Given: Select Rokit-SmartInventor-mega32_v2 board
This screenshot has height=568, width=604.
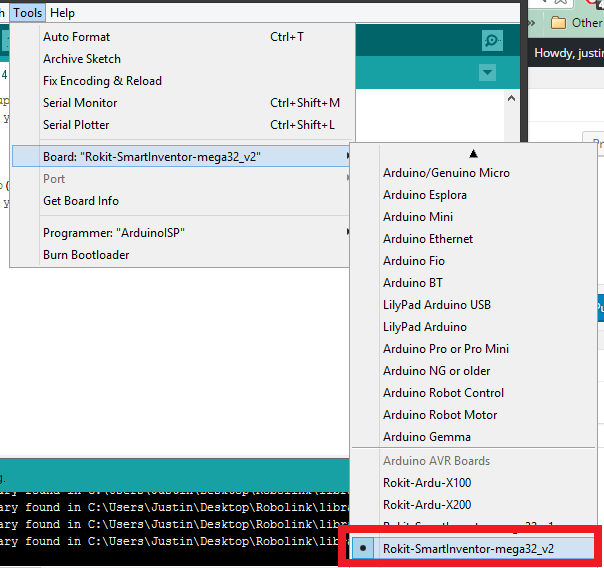Looking at the screenshot, I should coord(473,548).
